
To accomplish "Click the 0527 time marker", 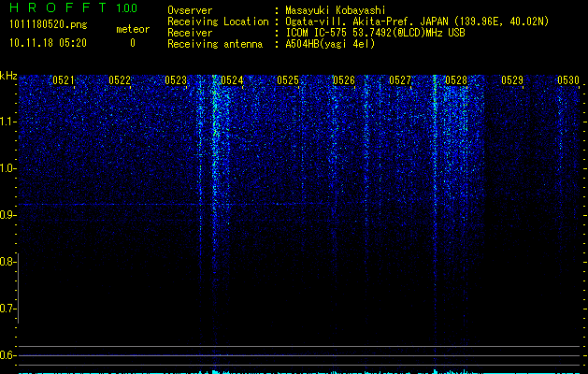I will tap(400, 79).
